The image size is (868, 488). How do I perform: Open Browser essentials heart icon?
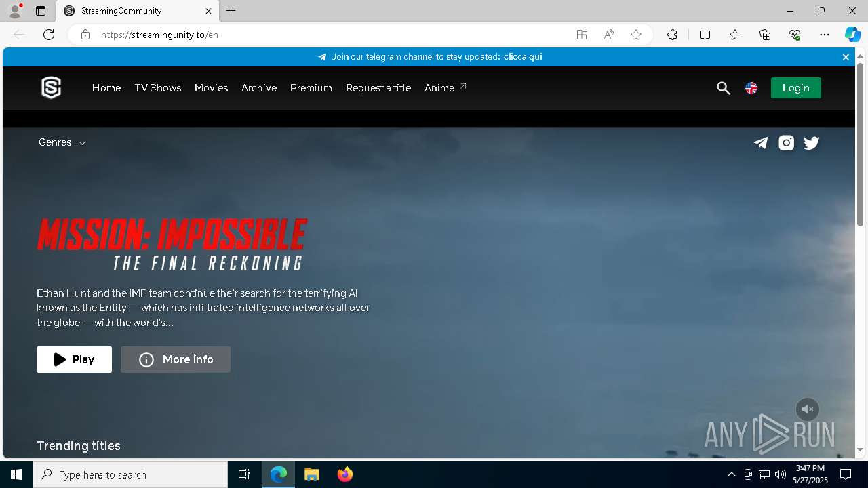click(795, 35)
